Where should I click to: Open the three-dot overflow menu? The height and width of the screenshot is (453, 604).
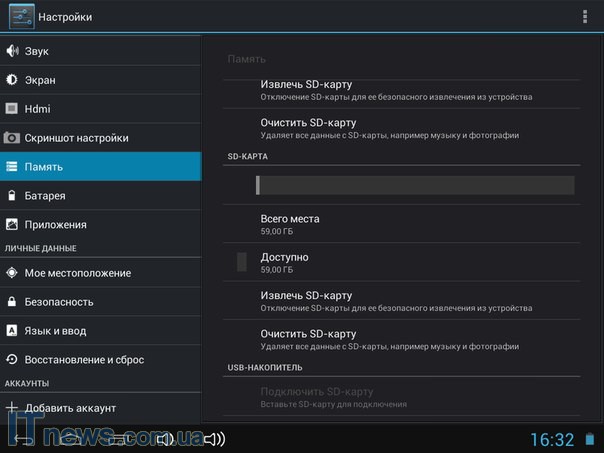(x=585, y=17)
